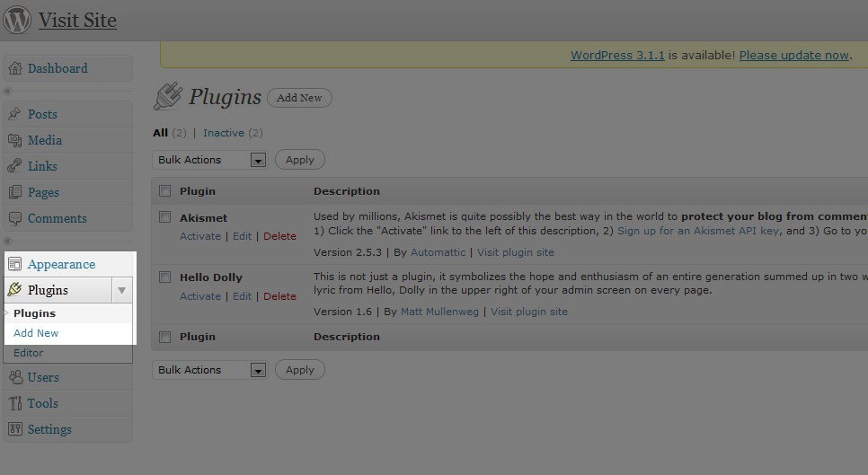Open the WordPress 3.1.1 link
Image resolution: width=868 pixels, height=475 pixels.
pos(617,56)
